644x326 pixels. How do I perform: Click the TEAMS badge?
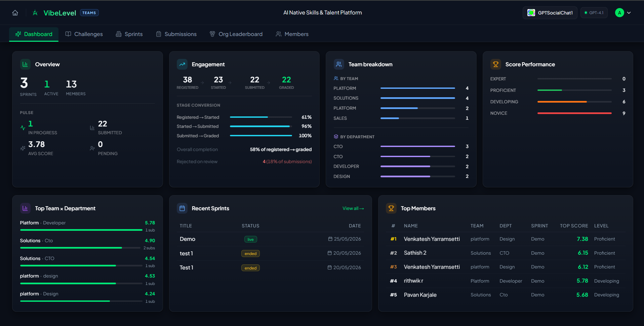click(x=89, y=13)
